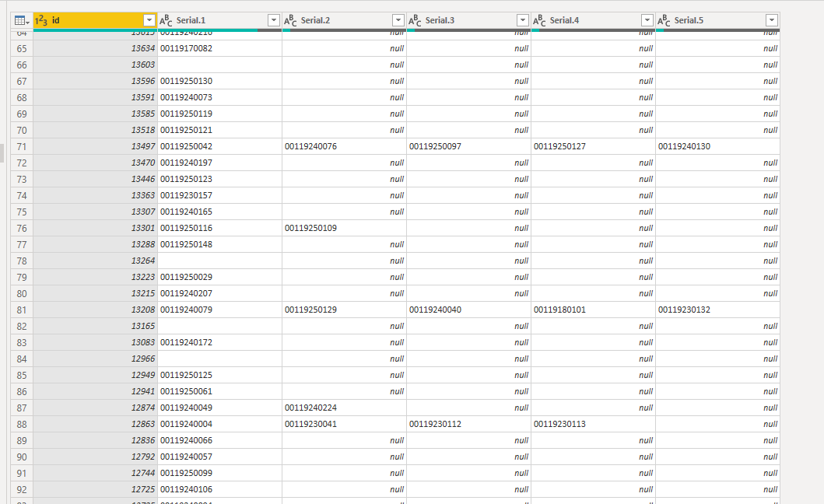Open the Serial.4 column filter dropdown

[x=647, y=20]
